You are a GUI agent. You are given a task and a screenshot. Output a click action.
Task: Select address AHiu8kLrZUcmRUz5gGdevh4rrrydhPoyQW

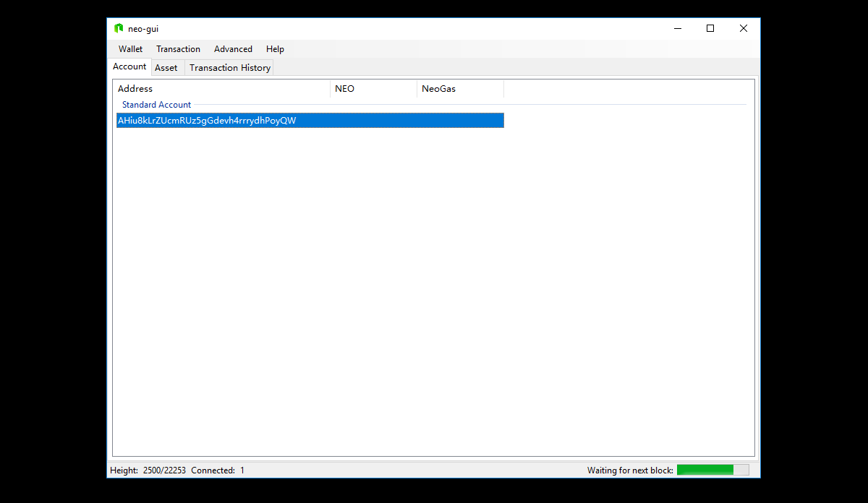[310, 121]
